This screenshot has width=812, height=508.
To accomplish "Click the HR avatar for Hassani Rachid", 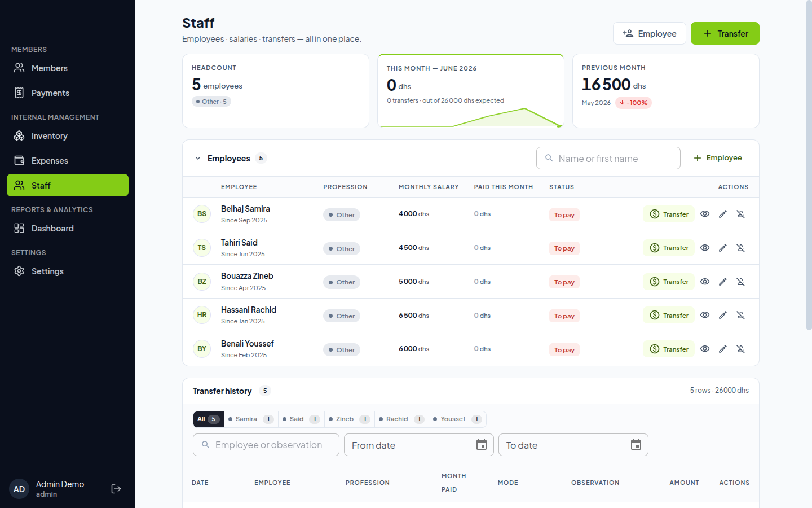I will coord(202,315).
